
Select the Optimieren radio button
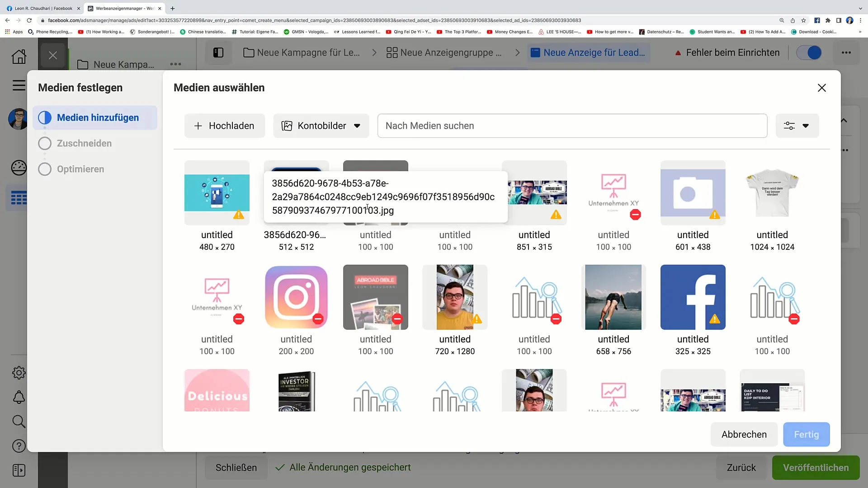(45, 169)
